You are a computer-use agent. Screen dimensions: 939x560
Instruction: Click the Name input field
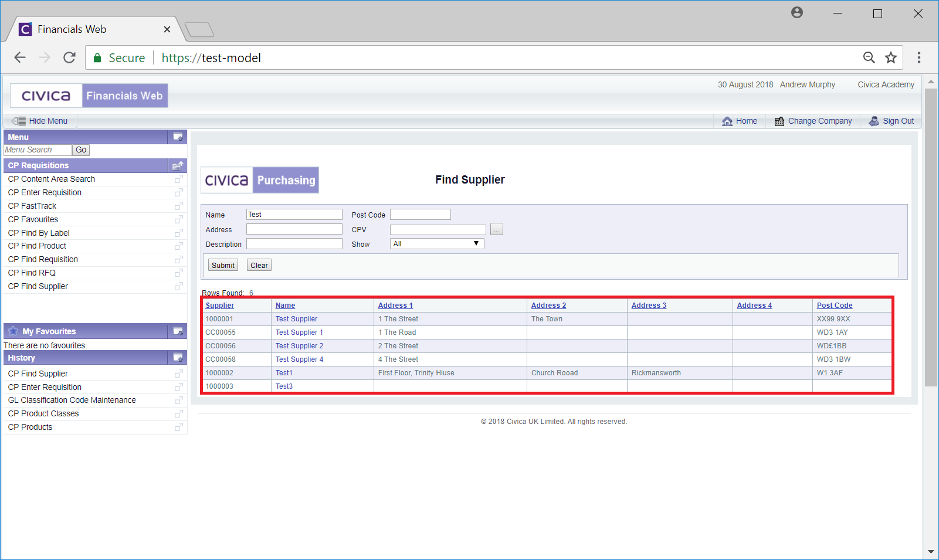click(294, 215)
